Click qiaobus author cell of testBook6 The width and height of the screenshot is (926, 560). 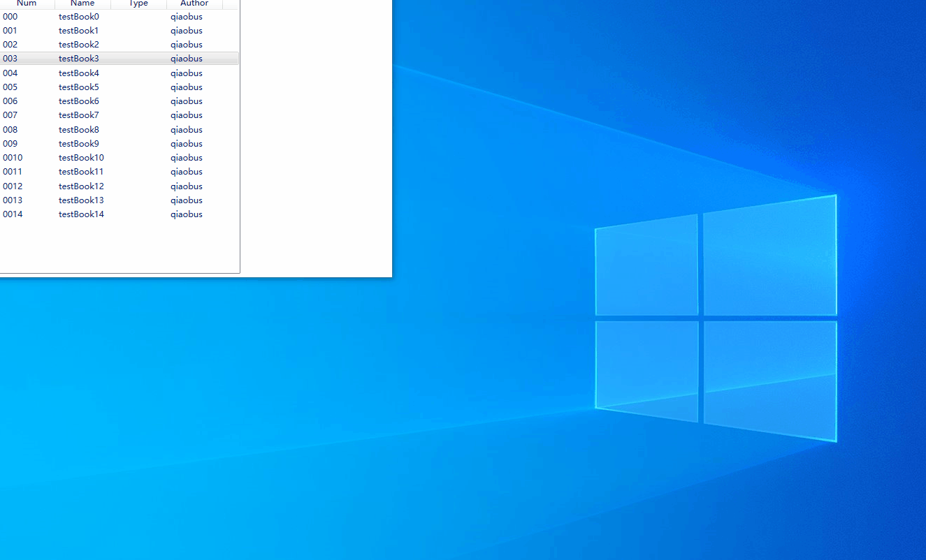click(187, 101)
